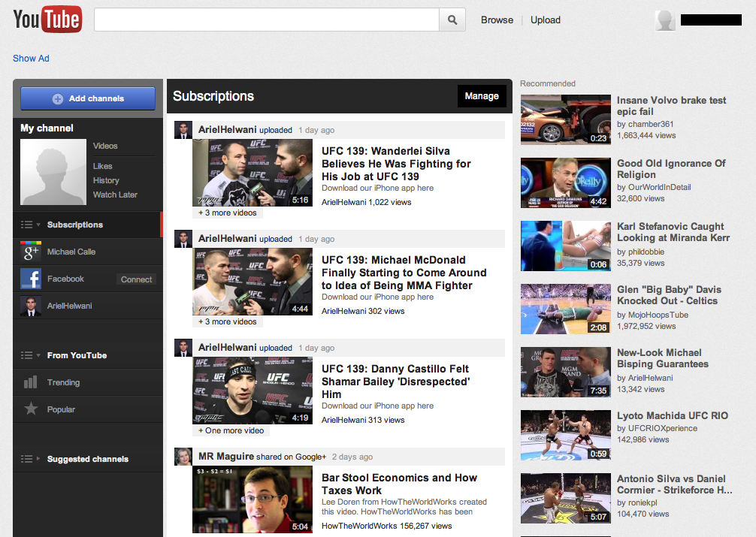Image resolution: width=756 pixels, height=537 pixels.
Task: Click MR Maguire name in feed
Action: [x=226, y=457]
